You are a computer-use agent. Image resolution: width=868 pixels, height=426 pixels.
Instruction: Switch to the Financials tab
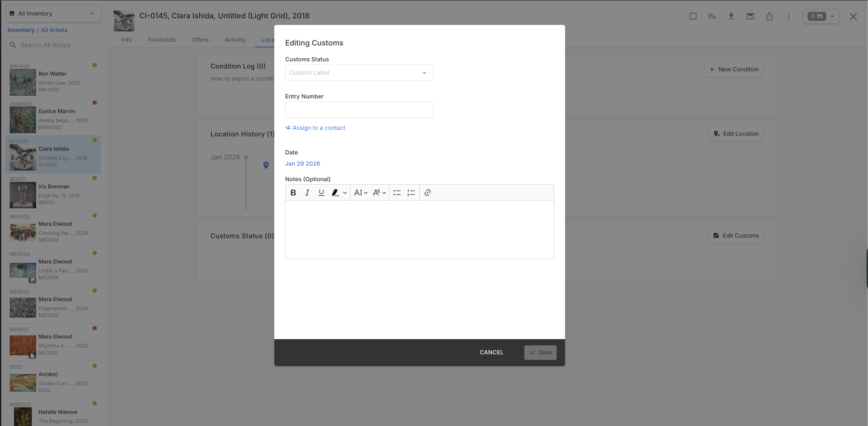click(162, 40)
